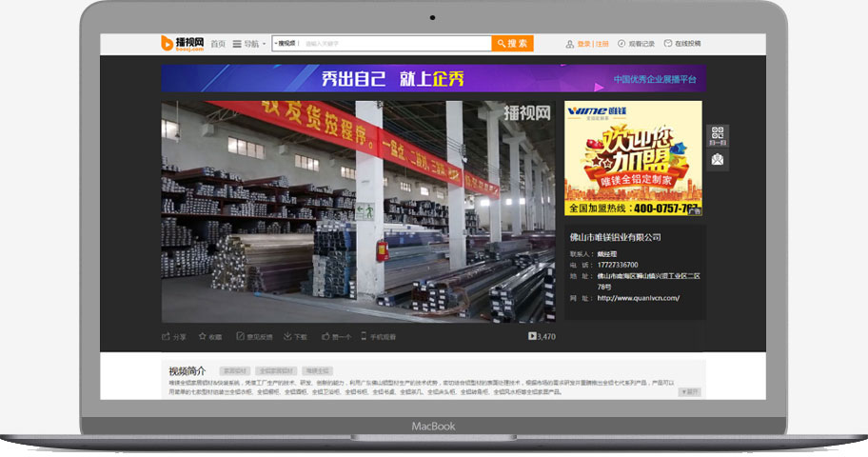Open the QR code scan (扫一扫) panel
This screenshot has height=457, width=868.
click(718, 135)
